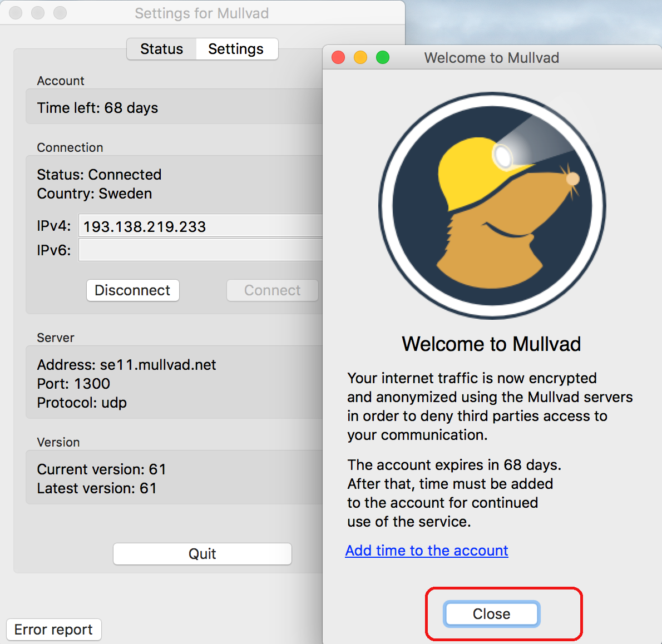Click the red close button of Welcome window
The height and width of the screenshot is (644, 662).
coord(338,57)
